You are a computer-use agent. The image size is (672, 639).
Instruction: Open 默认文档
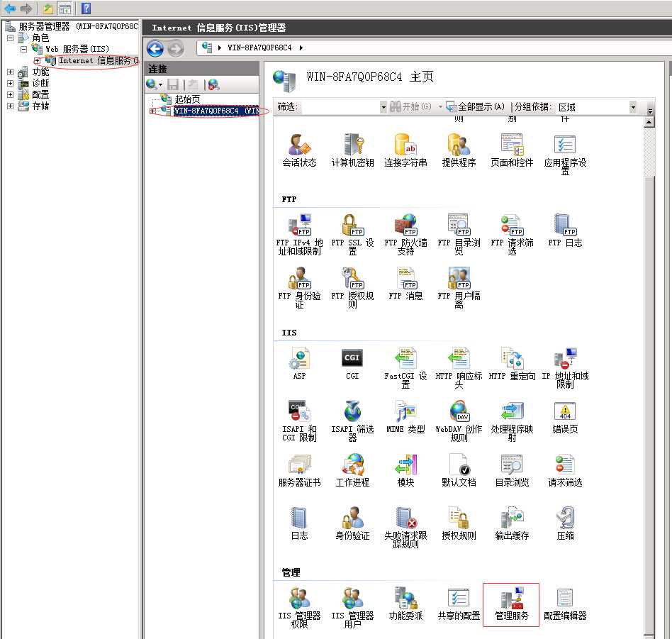[x=459, y=470]
